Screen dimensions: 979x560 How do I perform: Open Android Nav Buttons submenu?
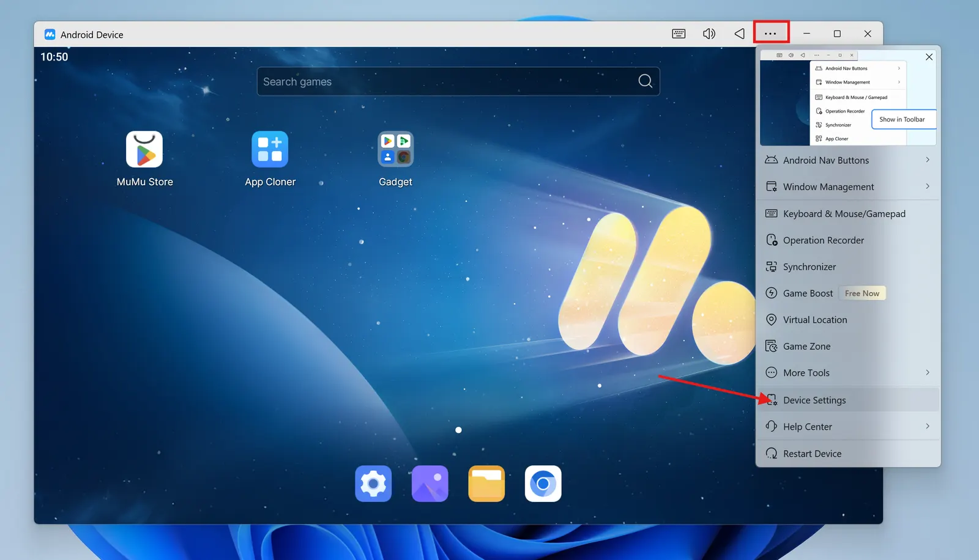848,160
